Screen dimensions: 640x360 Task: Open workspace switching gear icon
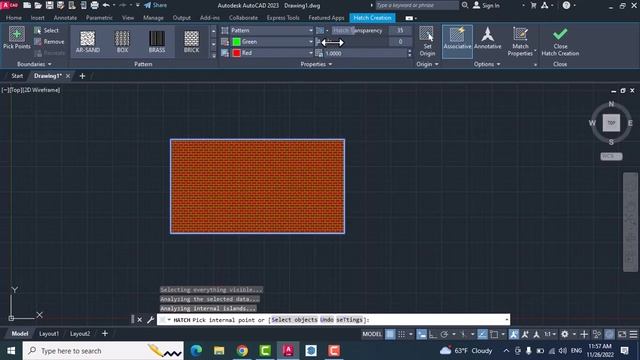tap(564, 334)
